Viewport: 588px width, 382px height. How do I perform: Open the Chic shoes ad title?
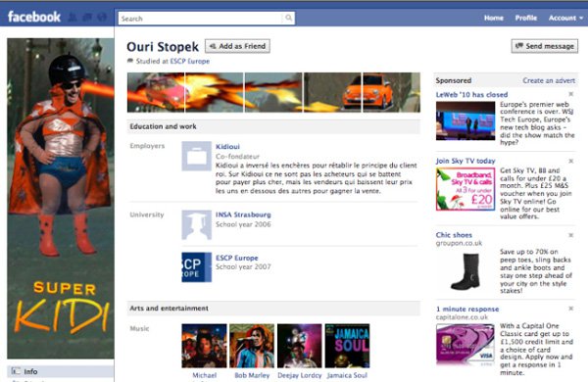click(454, 235)
